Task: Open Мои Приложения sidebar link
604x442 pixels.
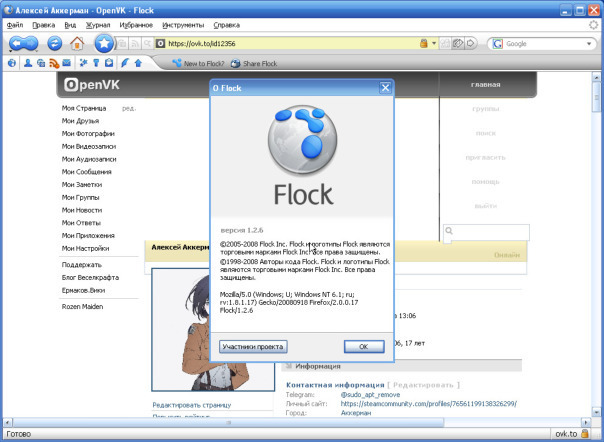Action: click(88, 235)
